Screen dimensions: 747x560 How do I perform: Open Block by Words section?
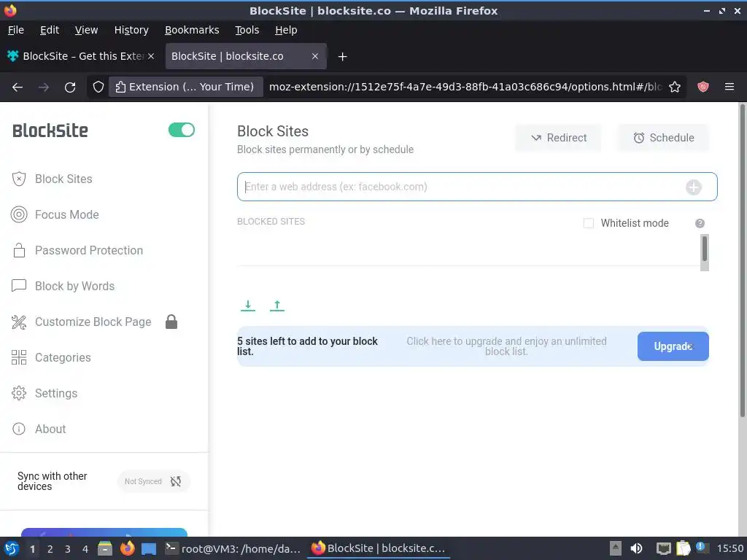63,286
